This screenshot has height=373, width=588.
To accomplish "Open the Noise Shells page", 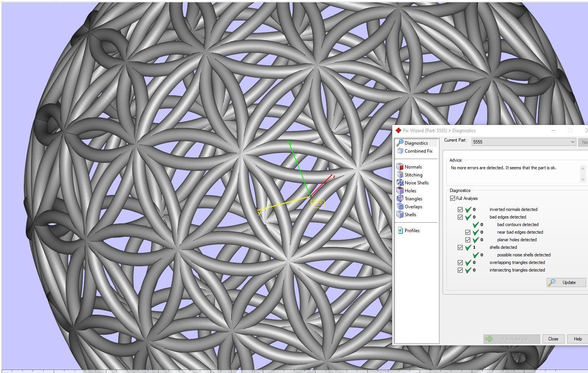I will pos(416,183).
